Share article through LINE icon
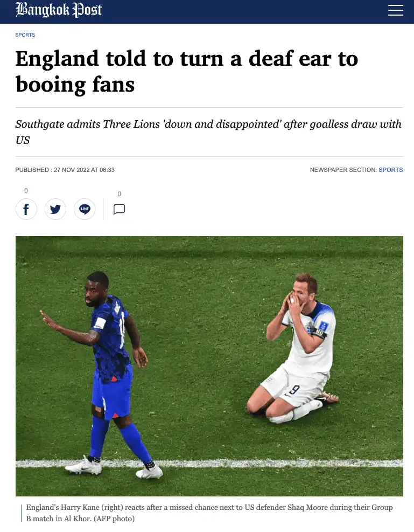The image size is (414, 532). 85,209
